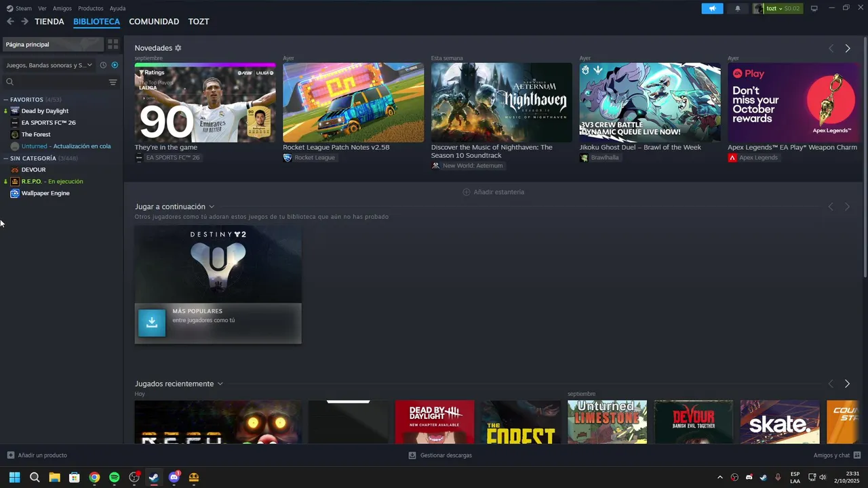Open the notifications bell
868x488 pixels.
(x=738, y=8)
